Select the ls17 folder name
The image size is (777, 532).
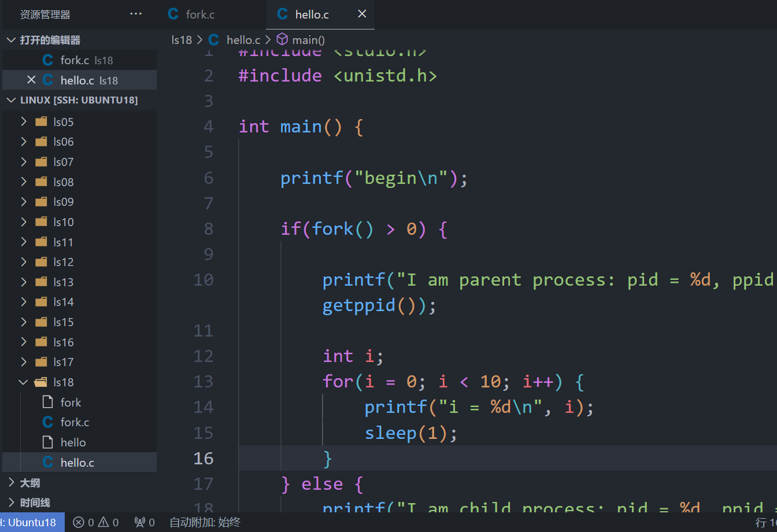pos(64,362)
